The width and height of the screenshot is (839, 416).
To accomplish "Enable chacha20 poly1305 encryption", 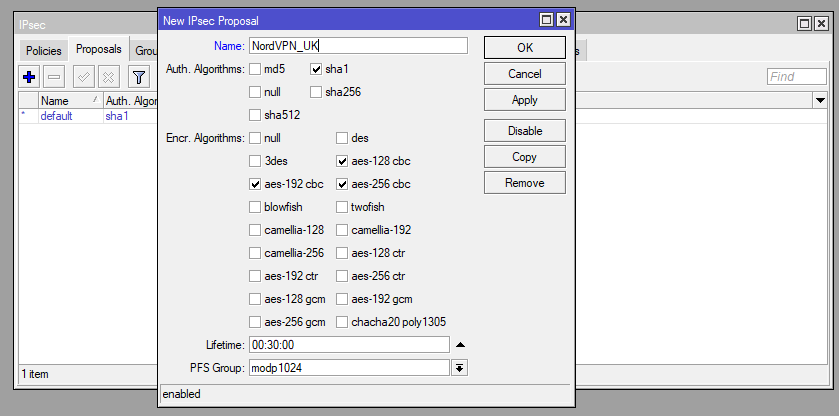I will point(342,322).
